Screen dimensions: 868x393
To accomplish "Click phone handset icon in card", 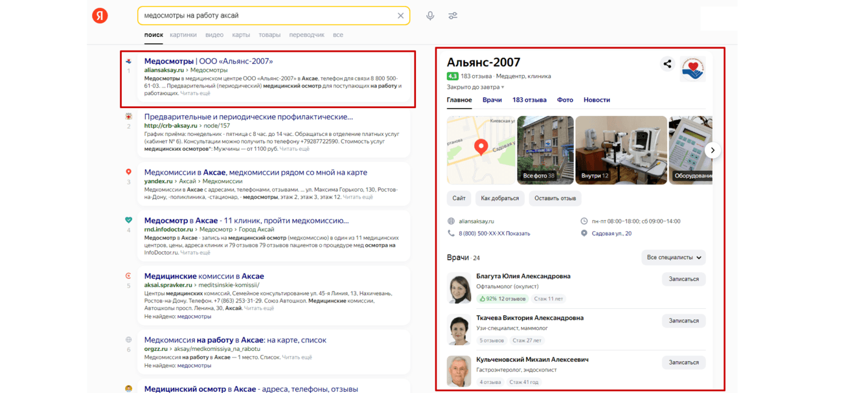I will click(451, 233).
